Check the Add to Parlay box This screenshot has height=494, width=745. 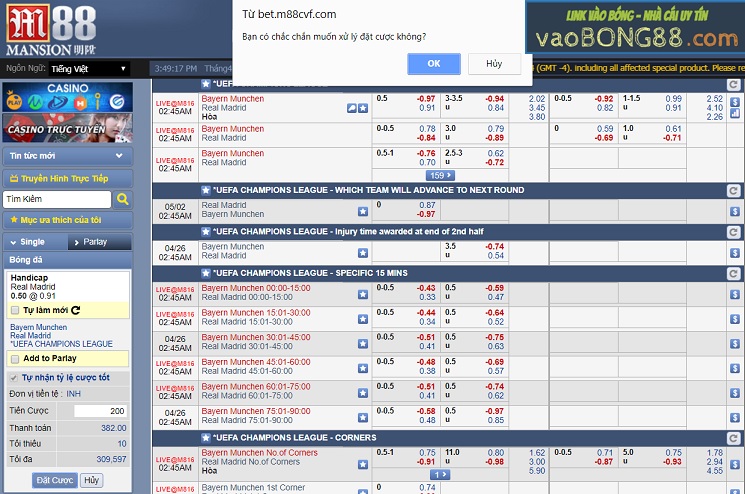tap(15, 358)
